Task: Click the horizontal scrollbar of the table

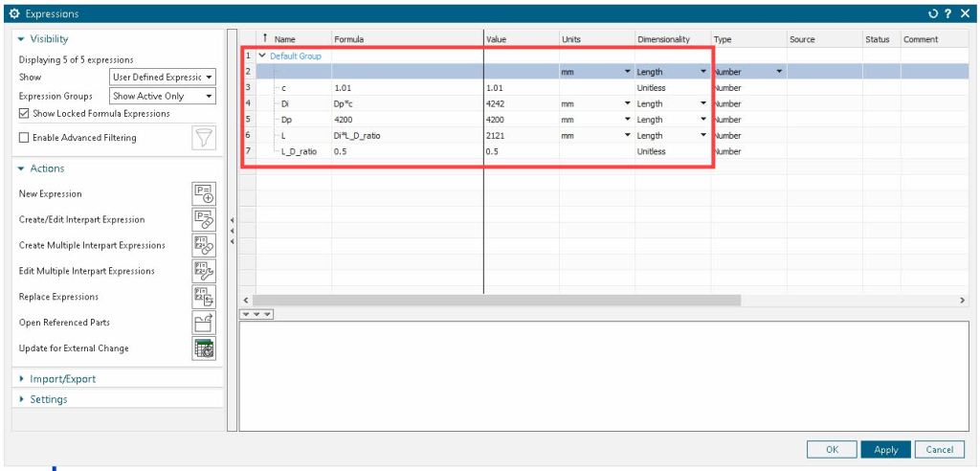Action: 498,301
